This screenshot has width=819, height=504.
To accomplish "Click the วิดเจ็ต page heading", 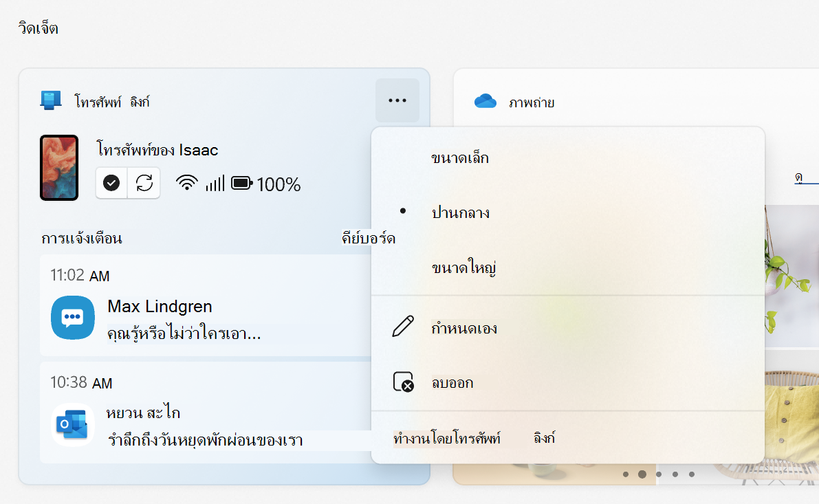I will tap(38, 27).
